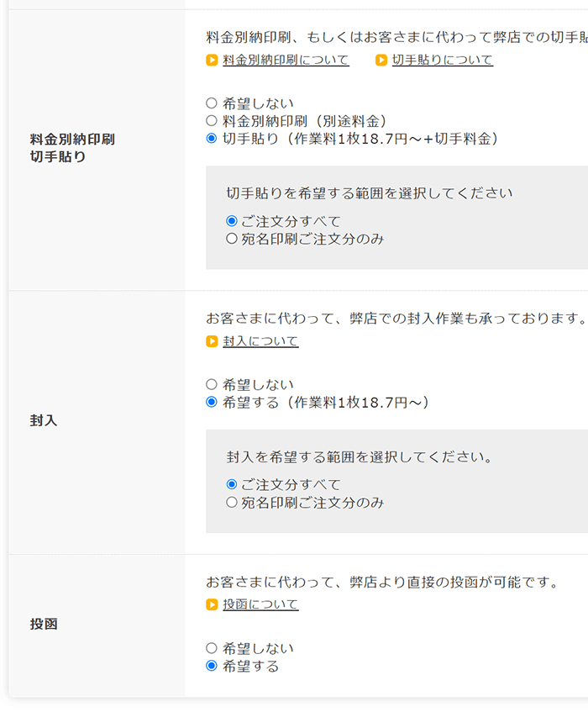Click arrow icon beside 料金別納印刷について
This screenshot has width=588, height=712.
pyautogui.click(x=213, y=61)
